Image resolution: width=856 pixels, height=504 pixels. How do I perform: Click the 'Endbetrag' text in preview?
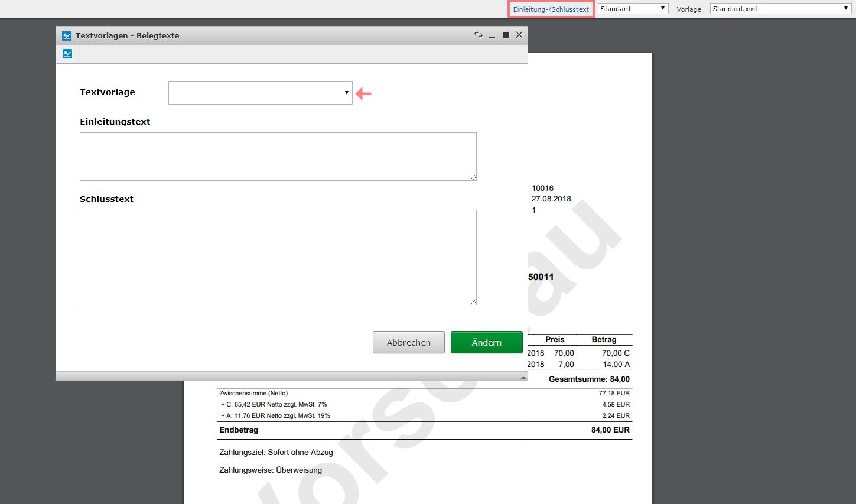click(x=239, y=430)
